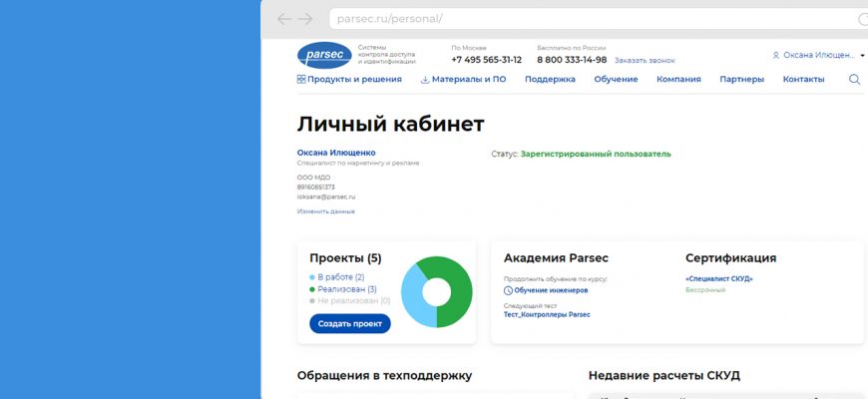
Task: Click the browser back arrow
Action: (x=284, y=19)
